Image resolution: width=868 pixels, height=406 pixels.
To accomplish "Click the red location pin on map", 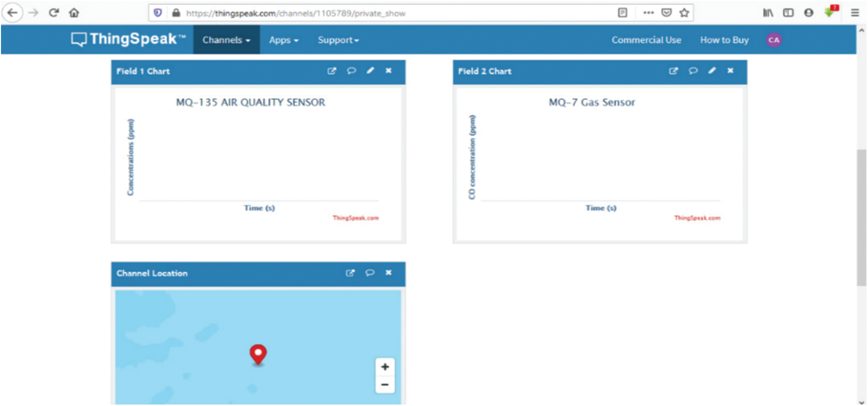I will click(x=258, y=354).
